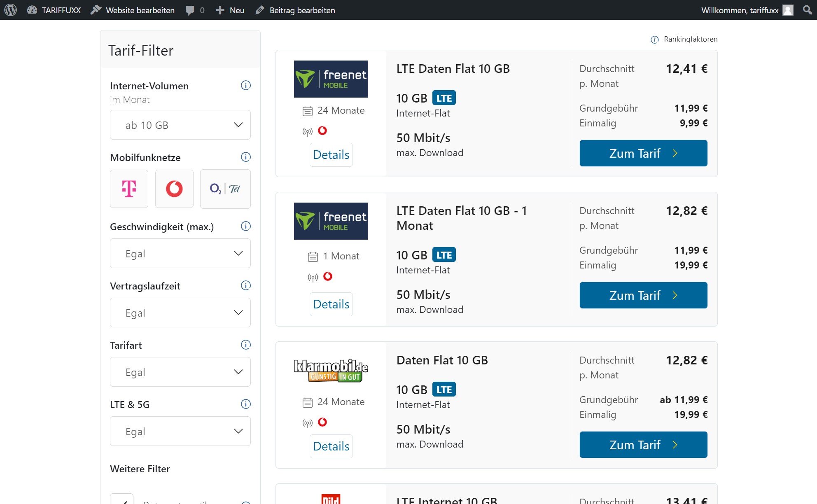Show info for LTE & 5G filter

246,404
